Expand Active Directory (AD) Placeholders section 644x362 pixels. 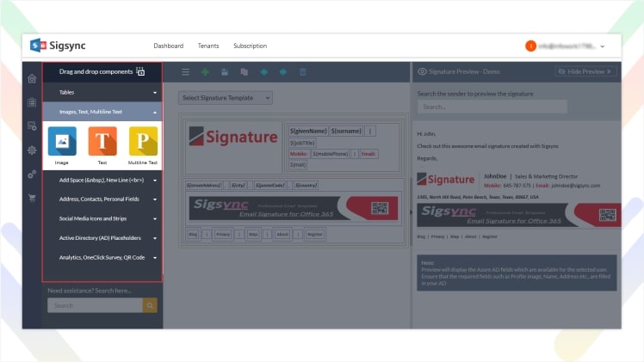click(102, 238)
